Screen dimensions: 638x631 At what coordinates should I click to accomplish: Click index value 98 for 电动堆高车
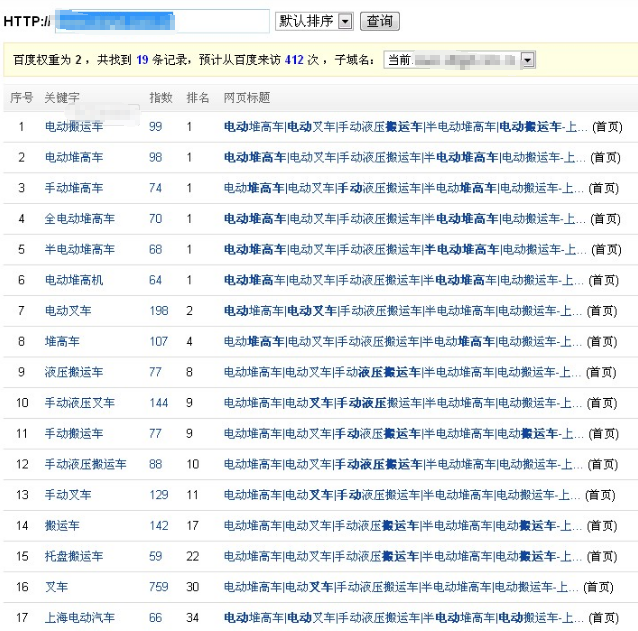click(x=155, y=157)
